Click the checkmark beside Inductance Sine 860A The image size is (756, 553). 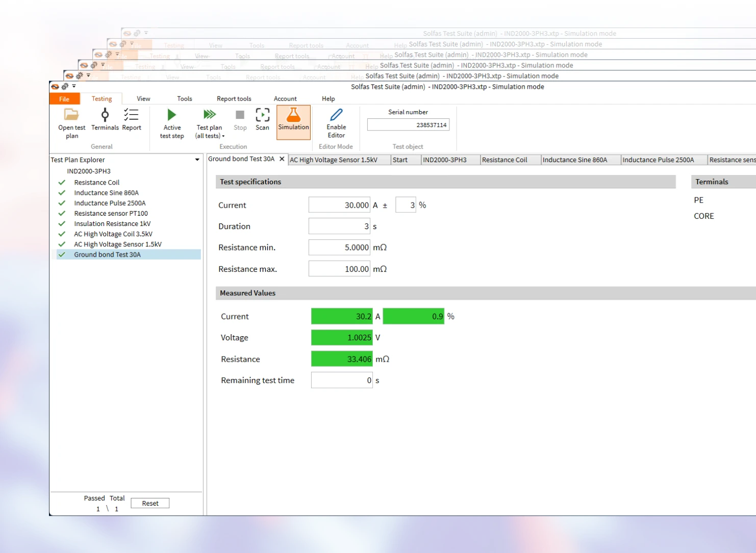tap(62, 193)
